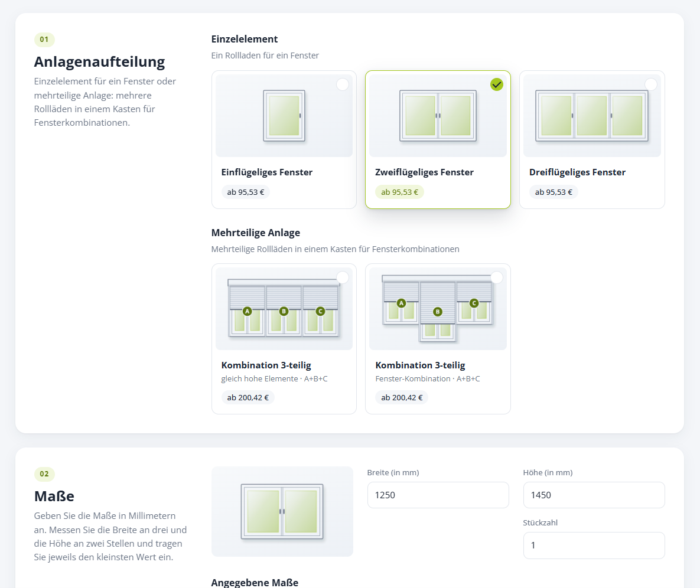Click the Einzelelement heading

coord(244,40)
